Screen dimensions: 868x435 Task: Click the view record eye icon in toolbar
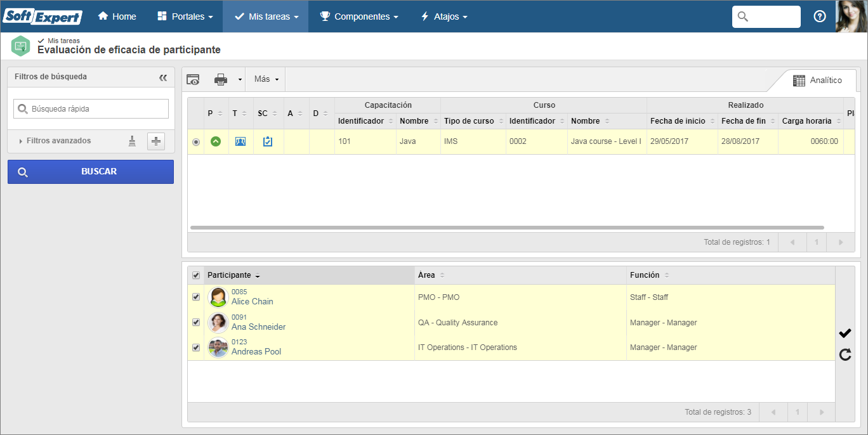193,79
